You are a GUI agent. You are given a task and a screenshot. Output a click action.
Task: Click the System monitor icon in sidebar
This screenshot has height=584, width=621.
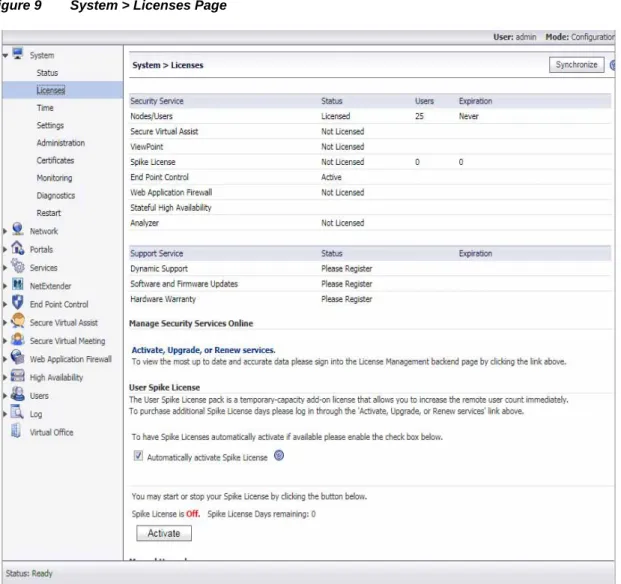click(17, 53)
